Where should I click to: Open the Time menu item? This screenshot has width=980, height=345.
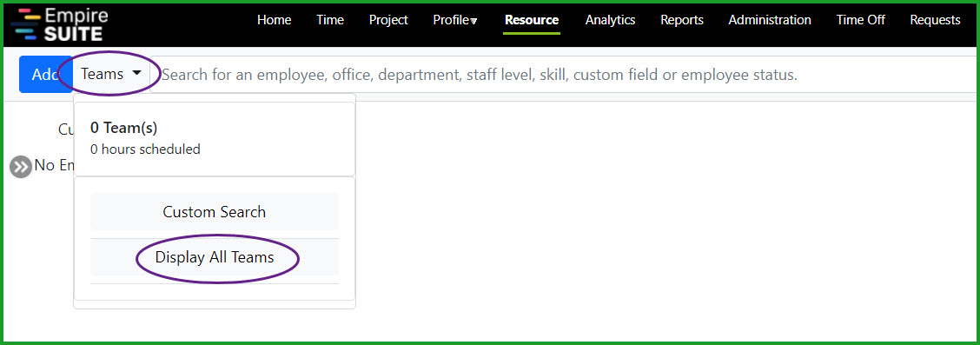330,20
